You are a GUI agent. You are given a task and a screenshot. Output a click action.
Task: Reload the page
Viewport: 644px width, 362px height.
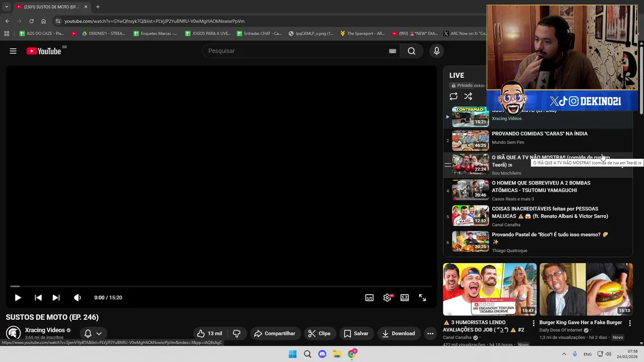(31, 21)
